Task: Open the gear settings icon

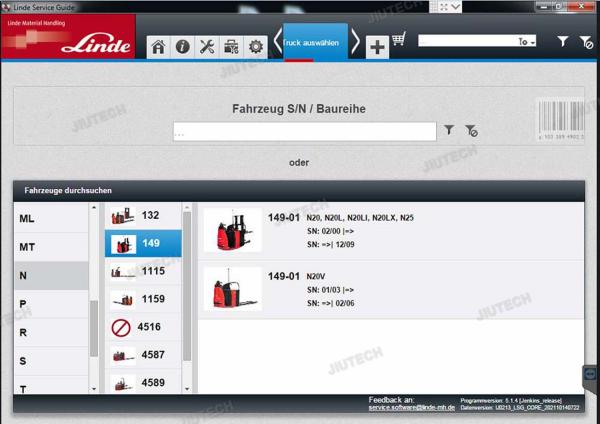Action: coord(256,47)
